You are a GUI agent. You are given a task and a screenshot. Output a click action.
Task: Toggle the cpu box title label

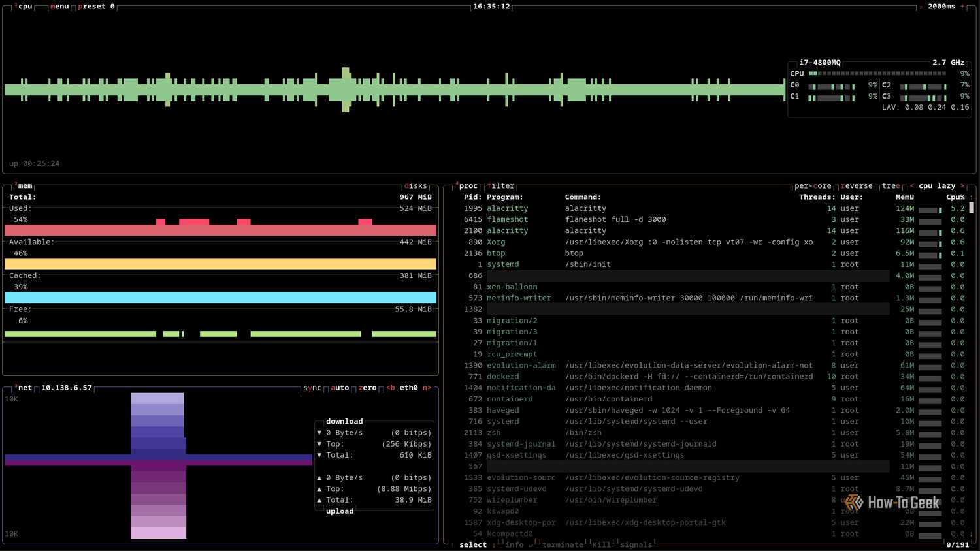[x=25, y=6]
